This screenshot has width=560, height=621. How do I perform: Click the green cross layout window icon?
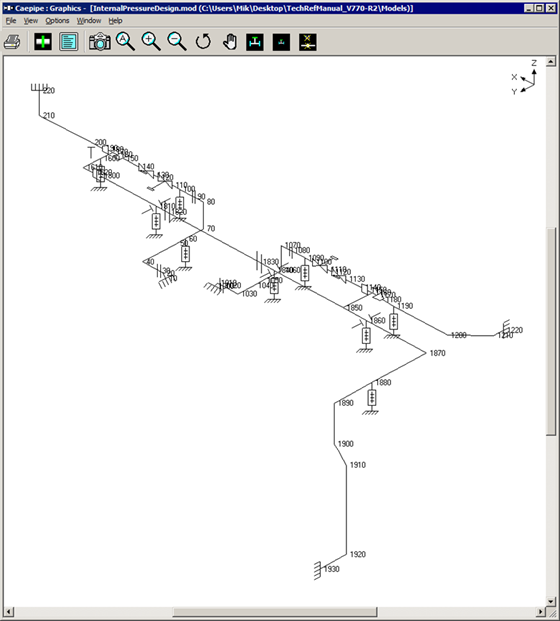click(43, 42)
